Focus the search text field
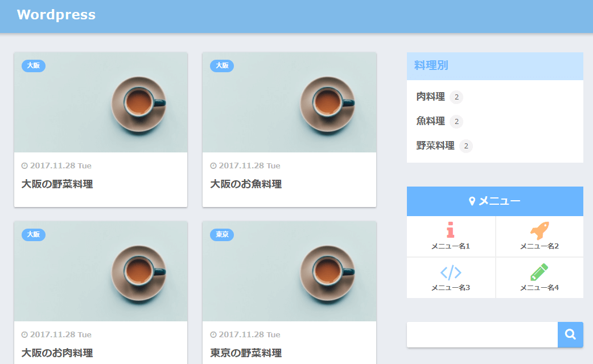The width and height of the screenshot is (593, 364). coord(481,334)
